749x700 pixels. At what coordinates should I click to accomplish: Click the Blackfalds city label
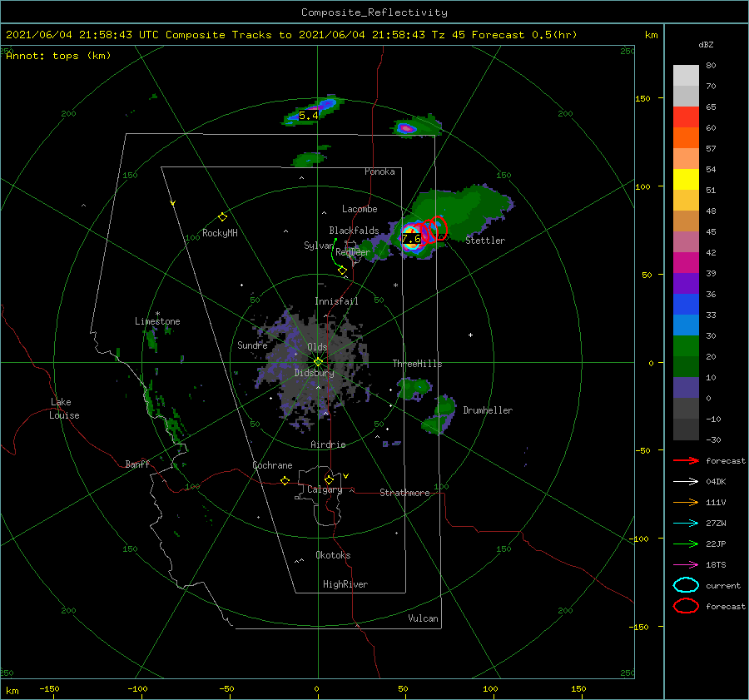click(354, 231)
